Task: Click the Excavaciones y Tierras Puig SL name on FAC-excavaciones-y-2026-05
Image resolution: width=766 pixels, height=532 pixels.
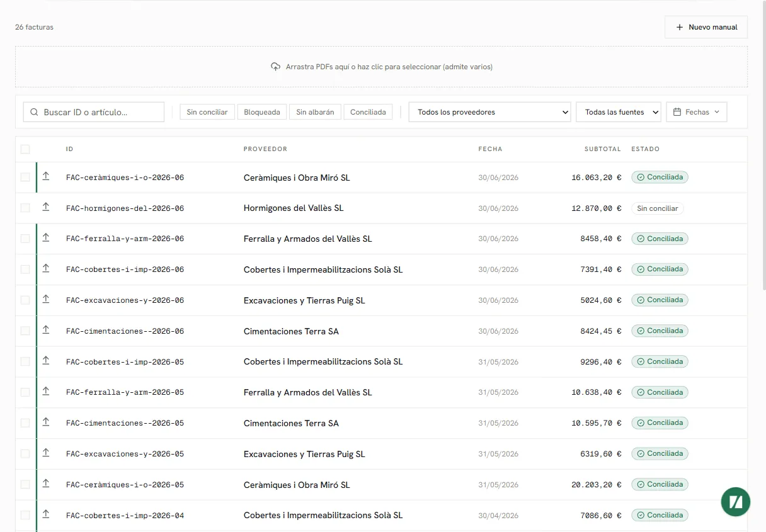Action: 304,454
